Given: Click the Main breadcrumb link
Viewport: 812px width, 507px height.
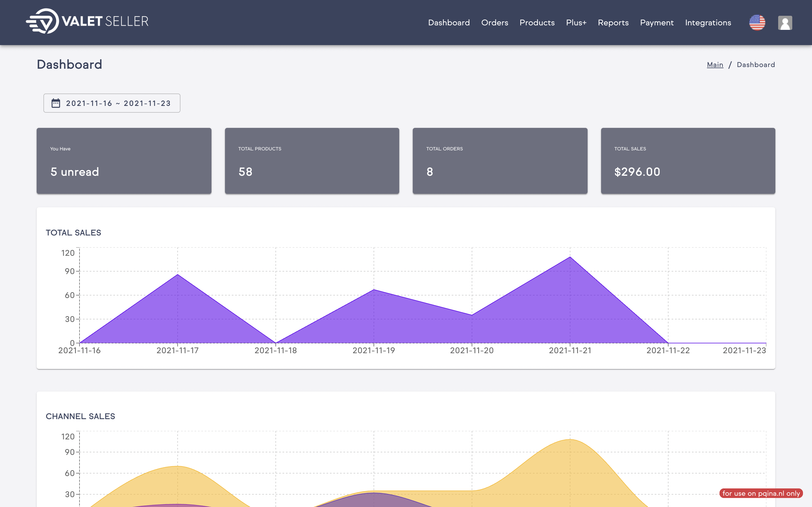Looking at the screenshot, I should click(x=715, y=65).
